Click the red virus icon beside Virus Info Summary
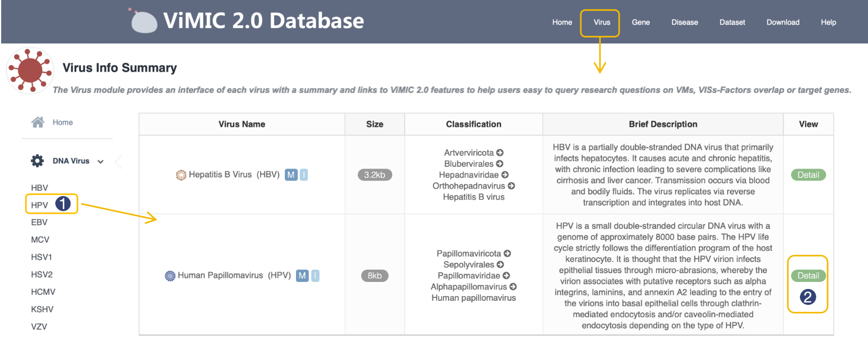868x363 pixels. tap(30, 70)
